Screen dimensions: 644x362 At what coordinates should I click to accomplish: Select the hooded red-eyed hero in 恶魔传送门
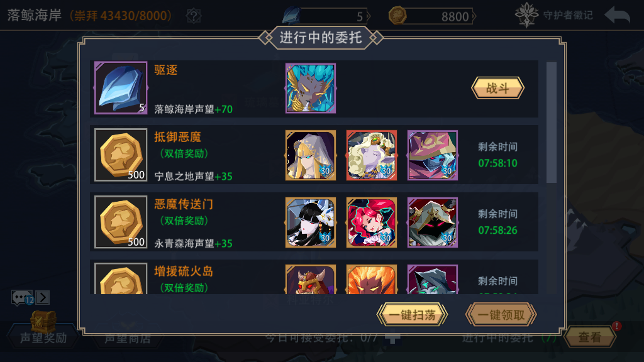click(x=433, y=222)
